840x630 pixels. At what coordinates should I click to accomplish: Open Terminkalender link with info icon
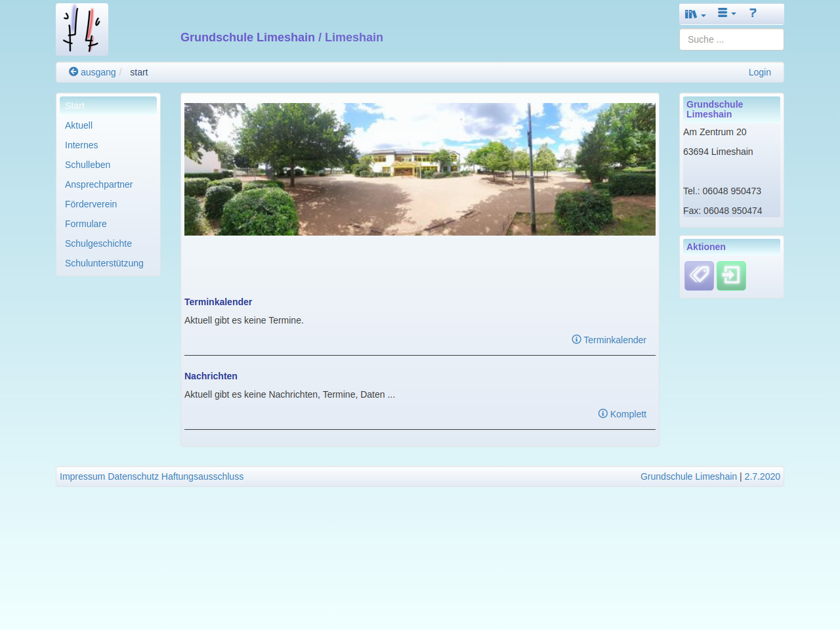(609, 340)
